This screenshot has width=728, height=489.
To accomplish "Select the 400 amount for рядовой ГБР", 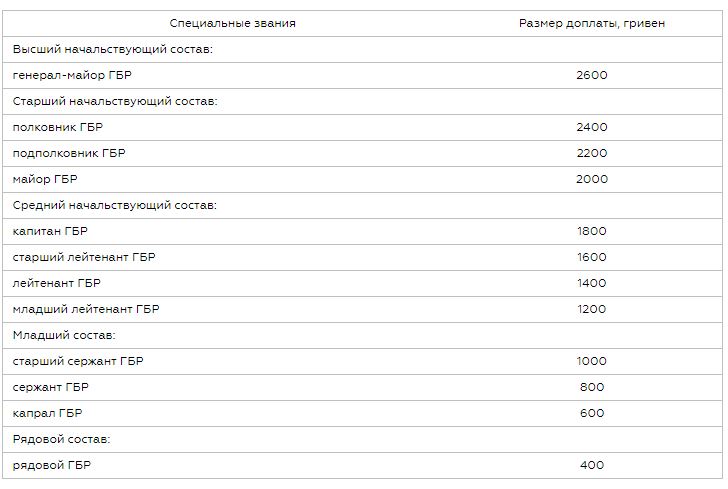I will [592, 465].
